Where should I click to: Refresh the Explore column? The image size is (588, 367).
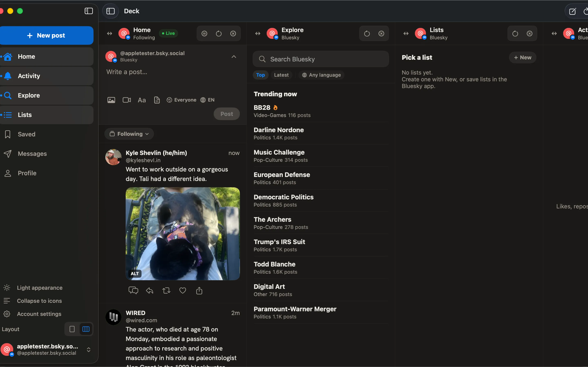[367, 33]
